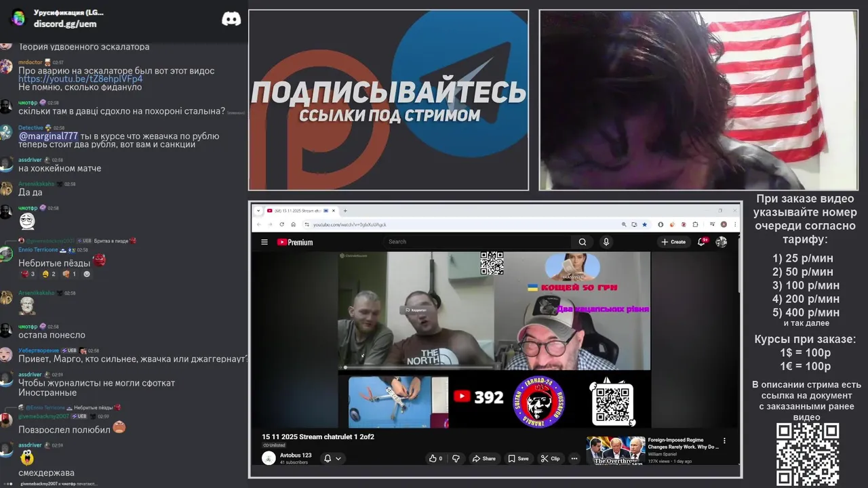Open more actions ellipsis below the video
Screen dimensions: 868x488
(x=574, y=459)
